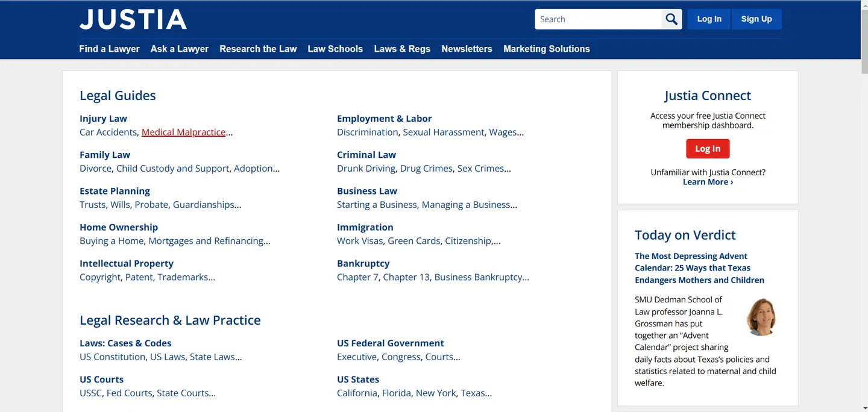Open the Estate Planning guide

click(115, 191)
